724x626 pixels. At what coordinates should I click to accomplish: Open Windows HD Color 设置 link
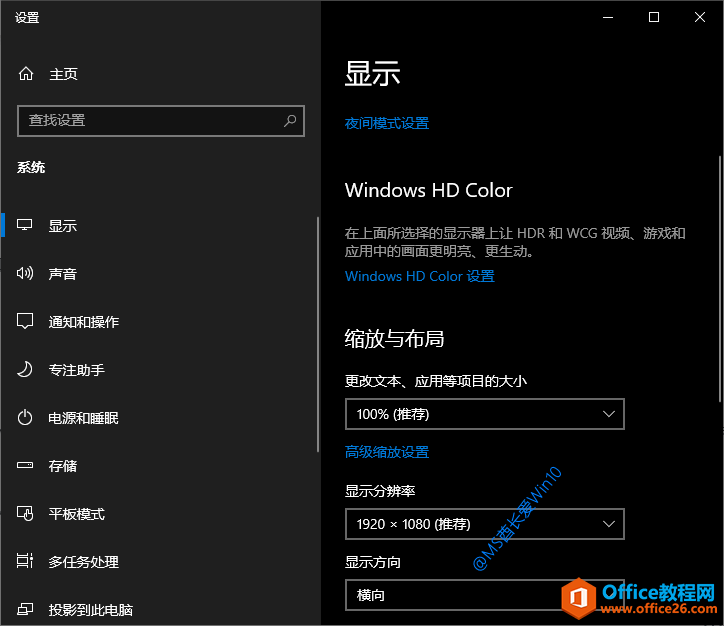click(420, 276)
